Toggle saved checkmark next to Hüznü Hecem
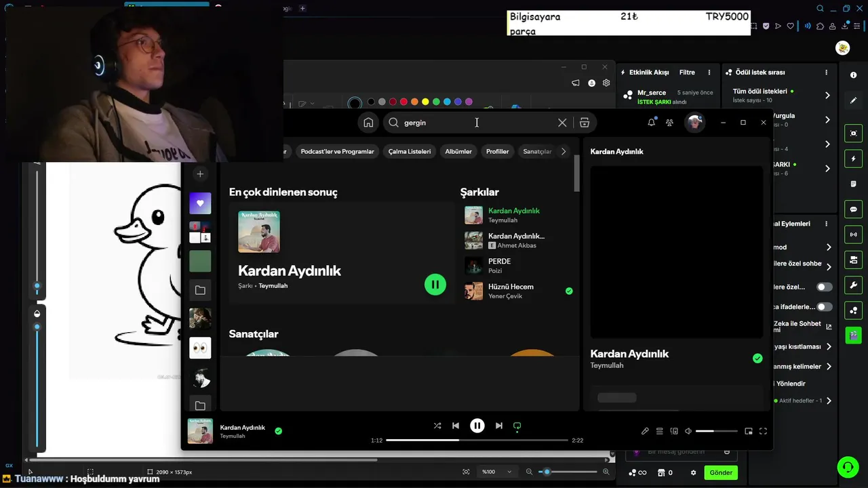Viewport: 868px width, 488px height. pyautogui.click(x=569, y=291)
